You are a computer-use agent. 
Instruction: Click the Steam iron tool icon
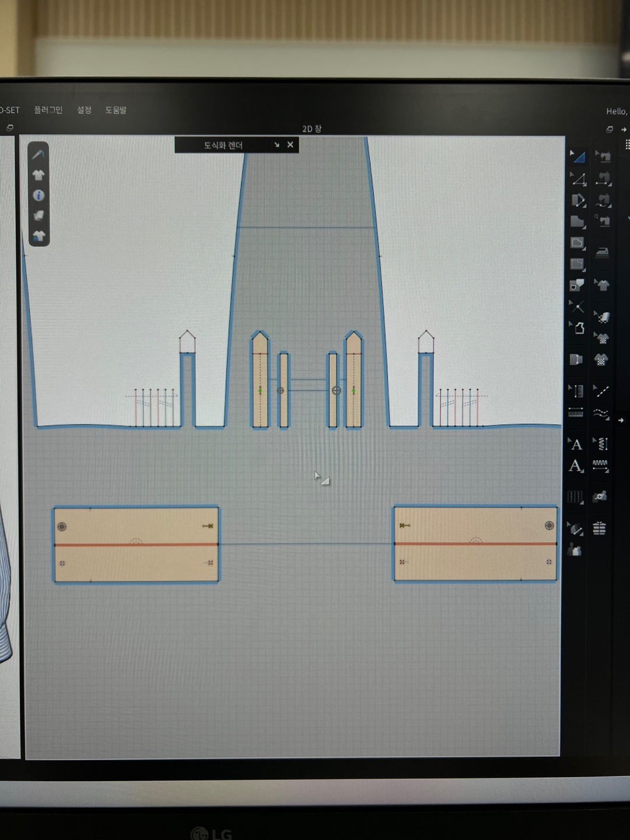coord(602,252)
